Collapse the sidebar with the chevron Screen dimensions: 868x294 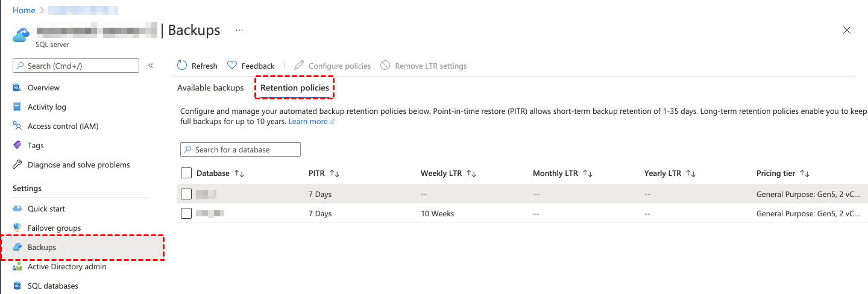click(151, 66)
